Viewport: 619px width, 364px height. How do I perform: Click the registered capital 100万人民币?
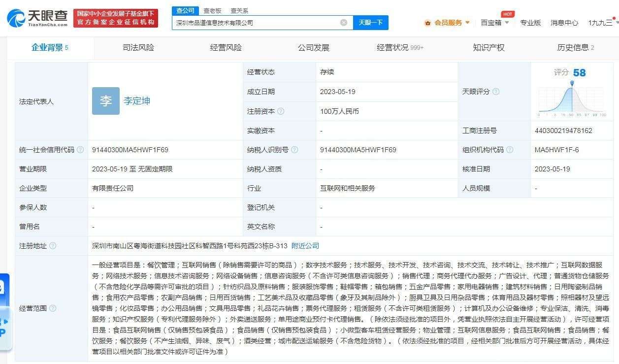[x=339, y=111]
